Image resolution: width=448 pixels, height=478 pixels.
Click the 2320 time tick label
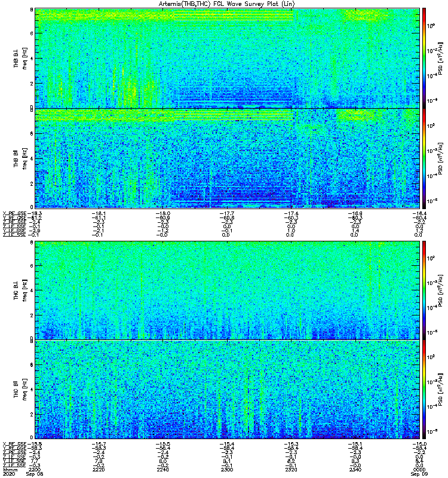point(291,470)
